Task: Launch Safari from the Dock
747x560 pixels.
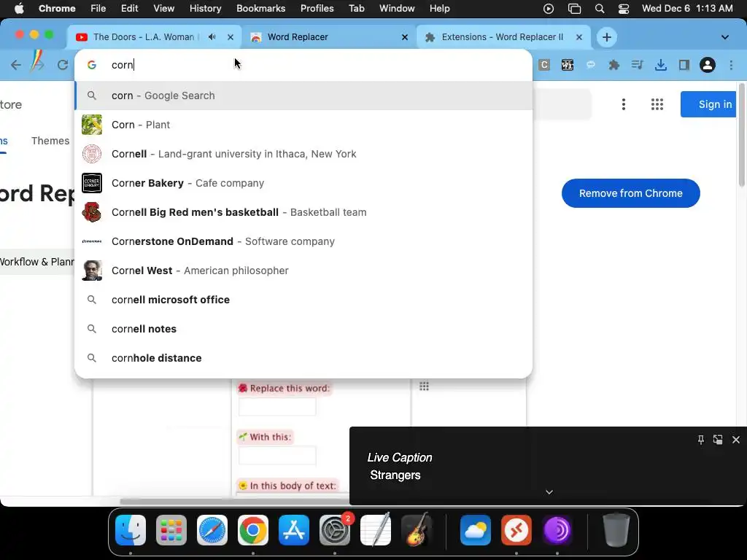Action: click(212, 530)
